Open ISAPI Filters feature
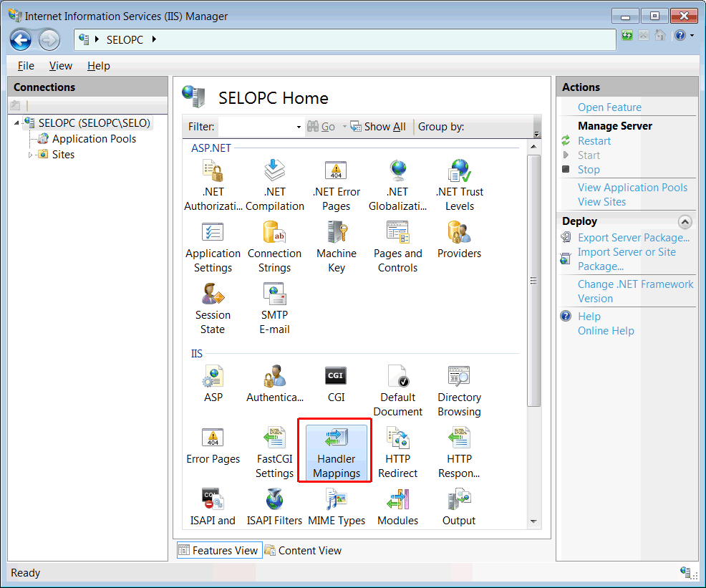Viewport: 706px width, 588px height. coord(275,507)
